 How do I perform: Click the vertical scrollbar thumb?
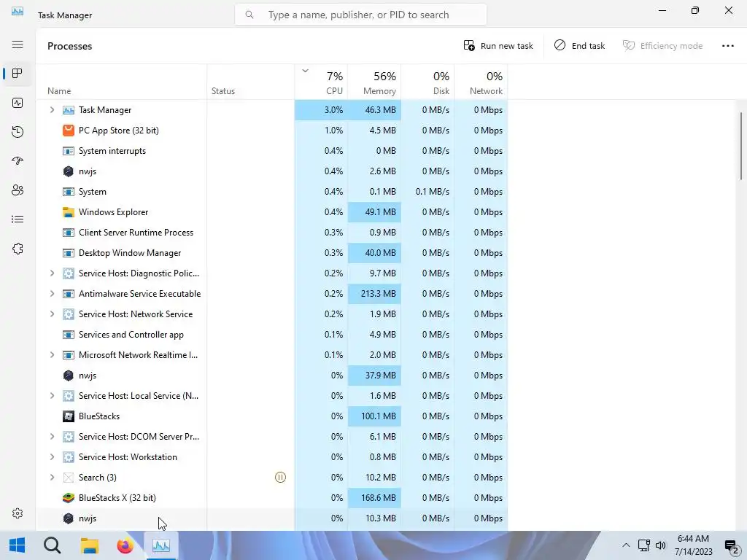[x=741, y=146]
